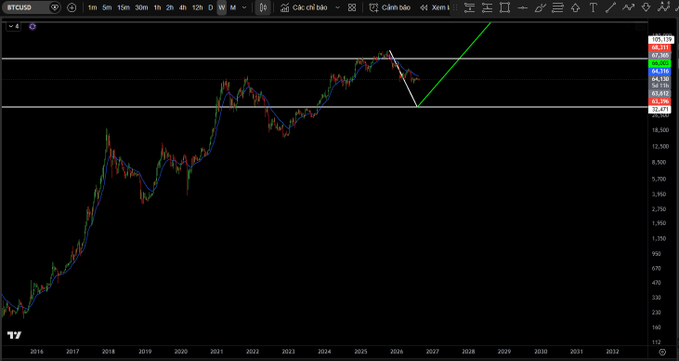This screenshot has height=361, width=679.
Task: Click the purple loading indicator icon
Action: click(32, 26)
